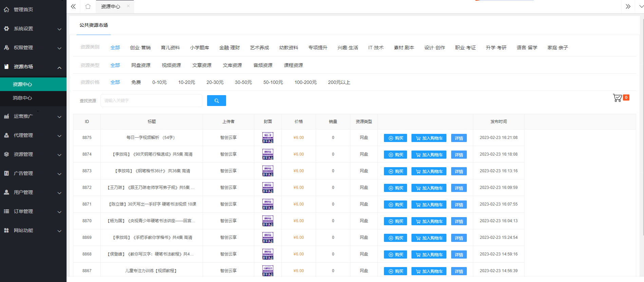
Task: Add resource 8871 to shopping cart
Action: [x=429, y=205]
